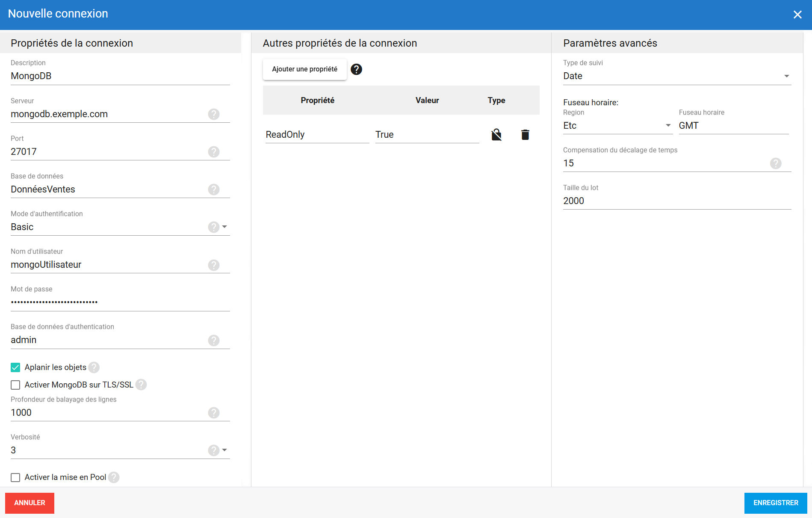Show help for Profondeur de balayage des lignes

tap(214, 413)
